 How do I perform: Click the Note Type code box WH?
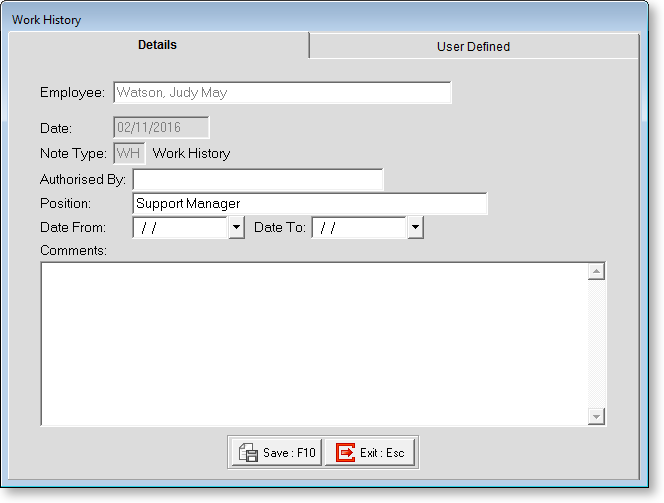click(129, 153)
